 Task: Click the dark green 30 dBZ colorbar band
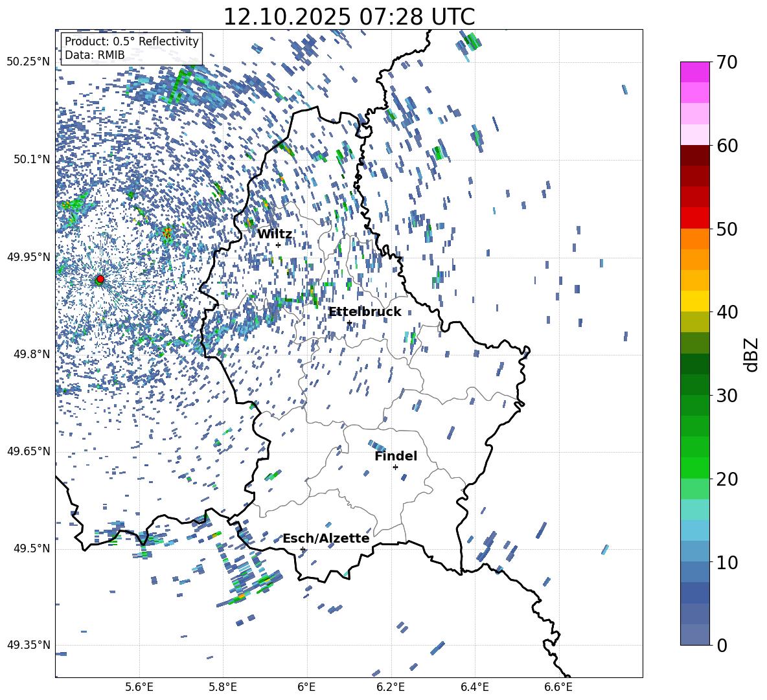point(694,384)
